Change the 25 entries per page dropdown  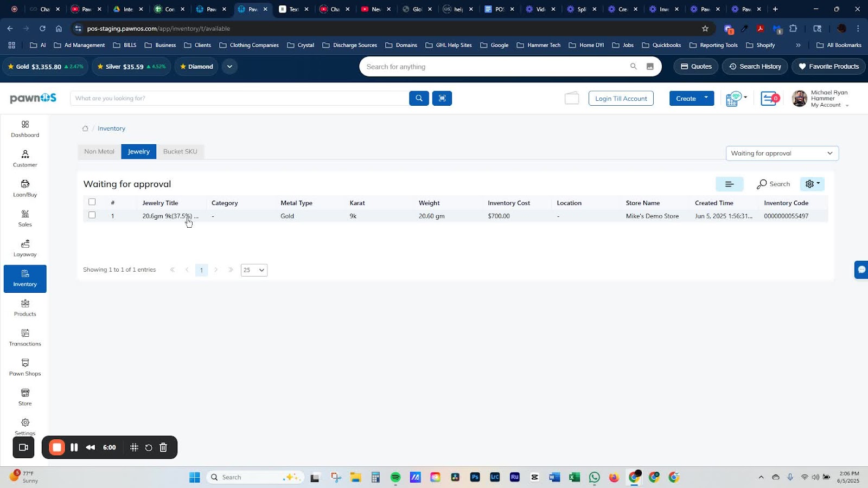pyautogui.click(x=254, y=270)
